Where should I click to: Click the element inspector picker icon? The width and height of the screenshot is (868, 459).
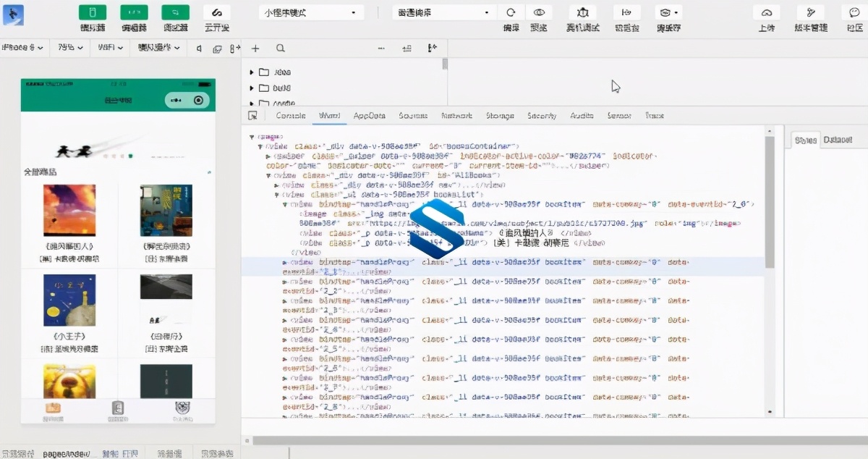pos(252,116)
